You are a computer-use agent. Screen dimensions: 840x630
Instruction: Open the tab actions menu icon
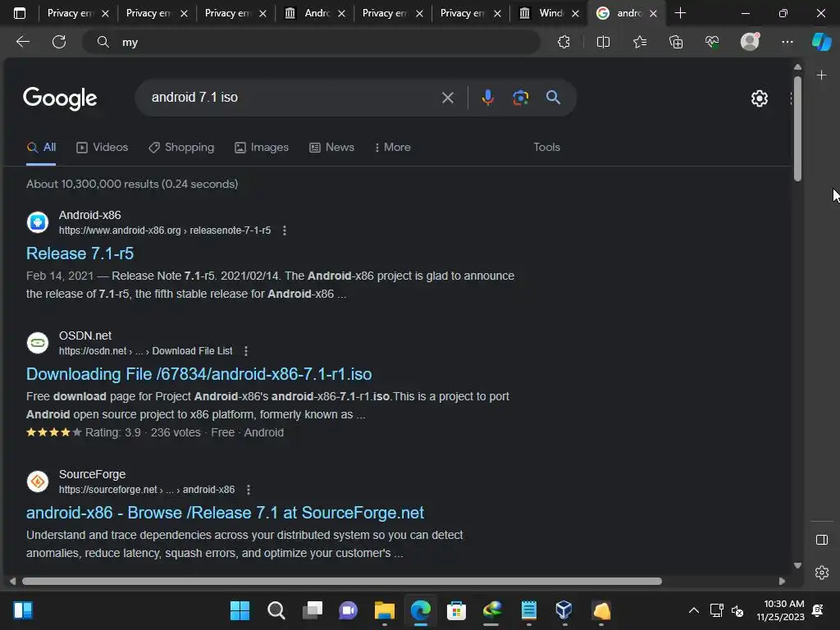point(20,13)
